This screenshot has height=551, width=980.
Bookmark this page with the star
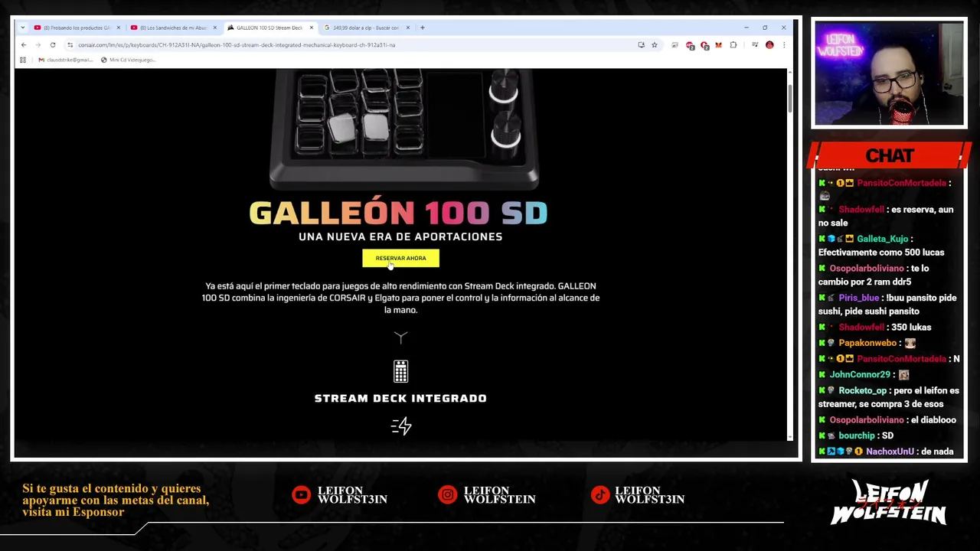pyautogui.click(x=655, y=45)
